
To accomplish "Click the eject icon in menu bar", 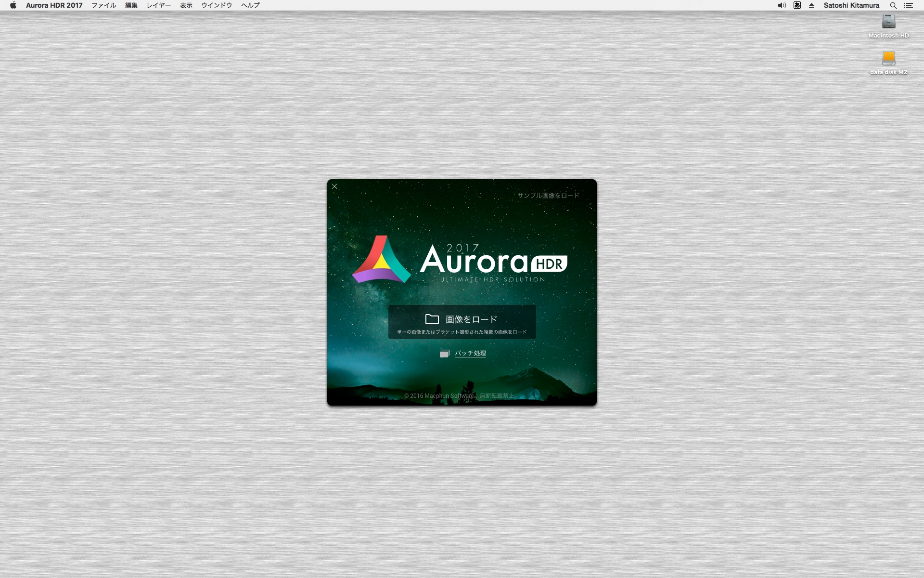I will [812, 5].
